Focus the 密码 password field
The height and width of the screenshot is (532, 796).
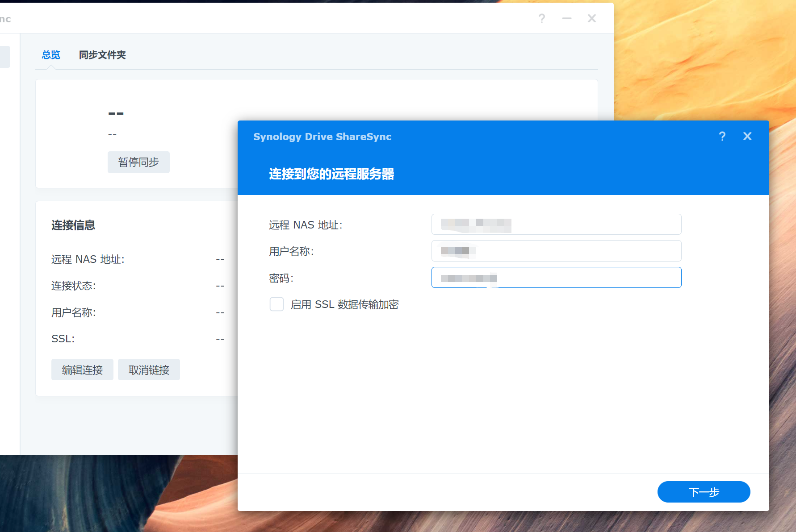[x=556, y=277]
